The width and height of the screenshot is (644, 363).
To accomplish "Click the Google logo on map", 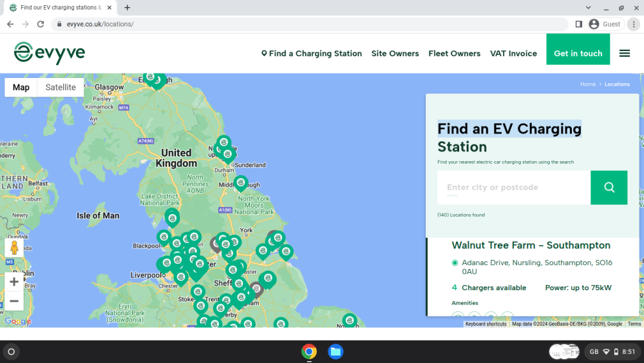I will coord(17,321).
